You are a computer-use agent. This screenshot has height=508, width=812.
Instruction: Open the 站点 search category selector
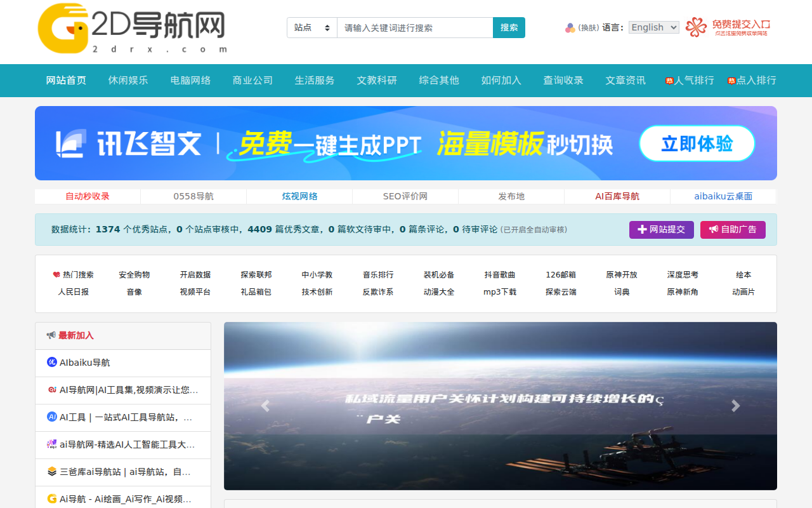tap(311, 27)
